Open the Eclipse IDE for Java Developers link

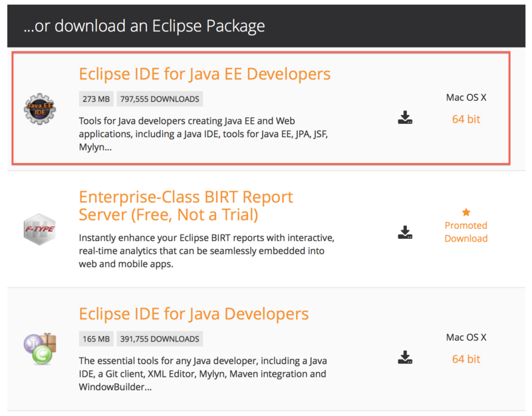pyautogui.click(x=194, y=313)
